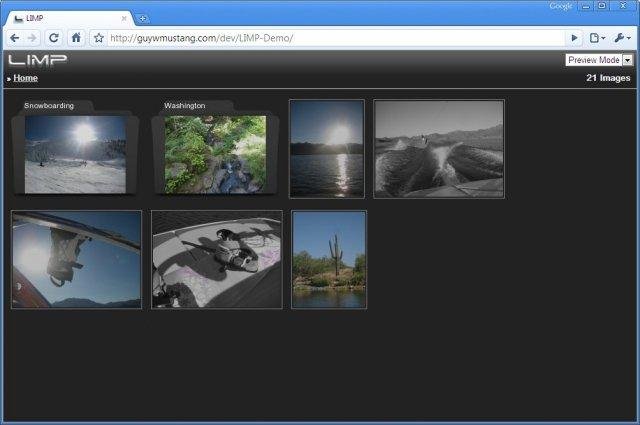Click the browser Back arrow button
Screen dimensions: 640x425
[x=14, y=37]
